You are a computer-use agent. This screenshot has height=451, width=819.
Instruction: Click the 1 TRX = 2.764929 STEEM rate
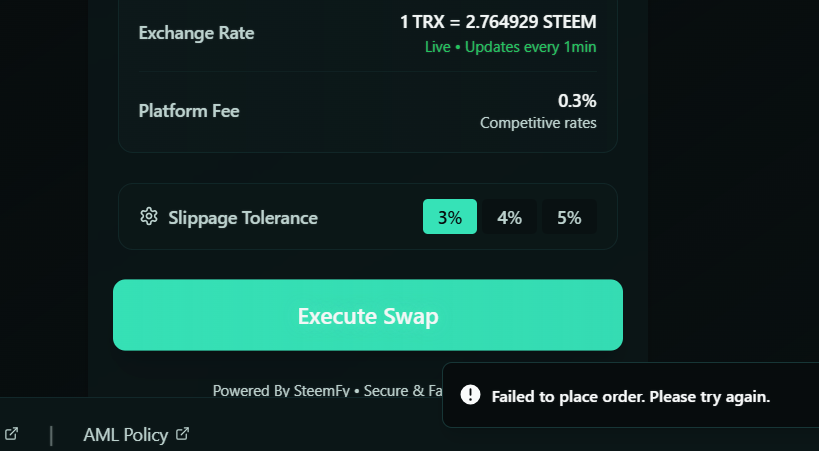pyautogui.click(x=498, y=22)
